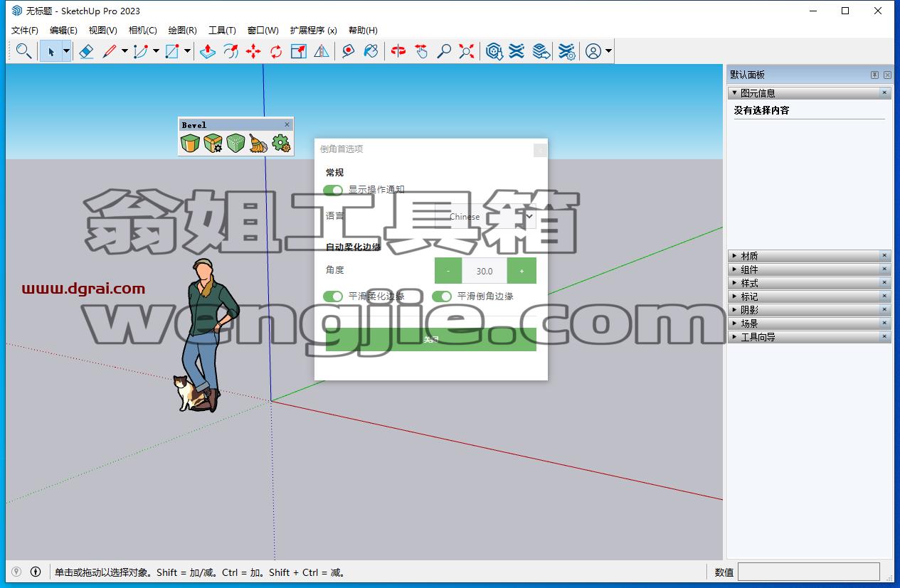Select the Push/Pull tool
The image size is (900, 588).
(207, 51)
